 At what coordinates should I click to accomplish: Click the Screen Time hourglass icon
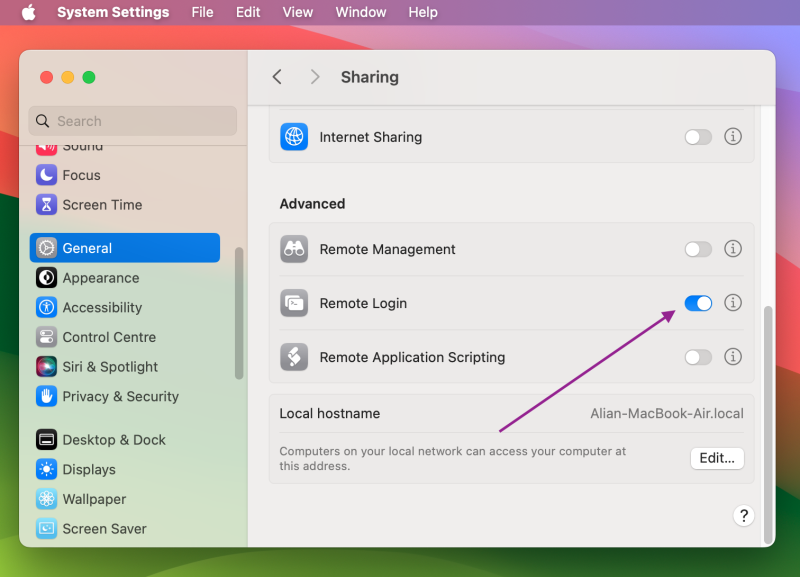[x=46, y=205]
